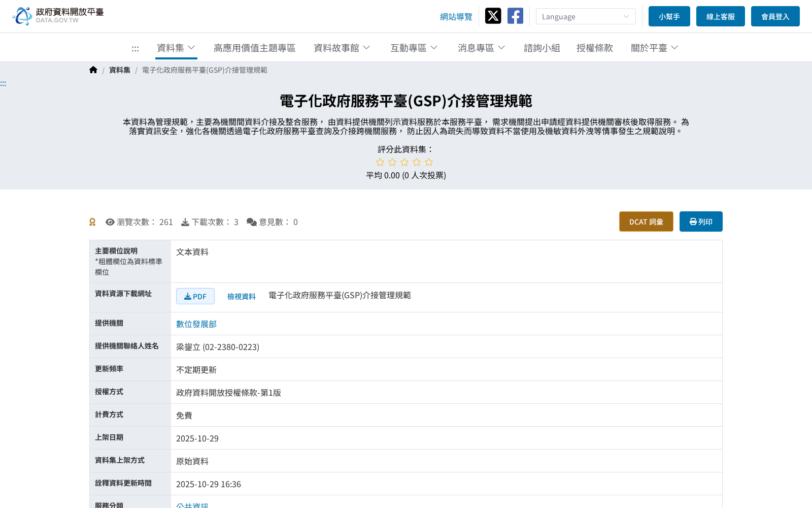Open the 網站導覽 sitemap link
The height and width of the screenshot is (508, 812).
pyautogui.click(x=456, y=17)
